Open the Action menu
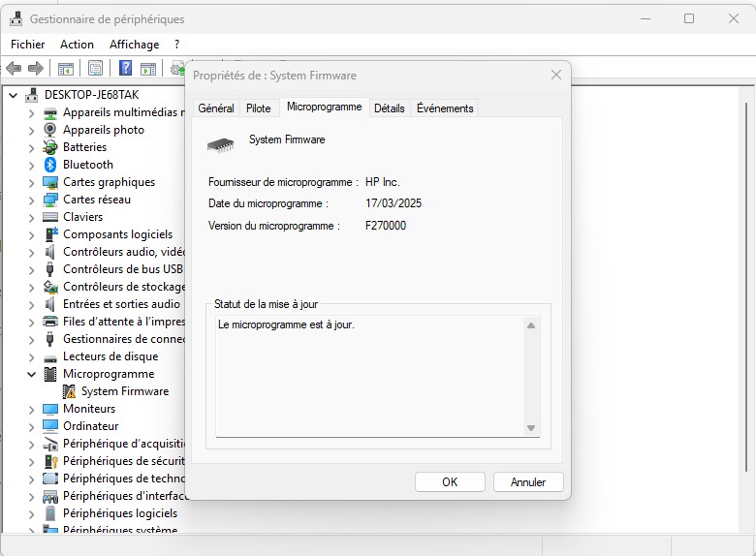This screenshot has height=556, width=756. tap(77, 45)
